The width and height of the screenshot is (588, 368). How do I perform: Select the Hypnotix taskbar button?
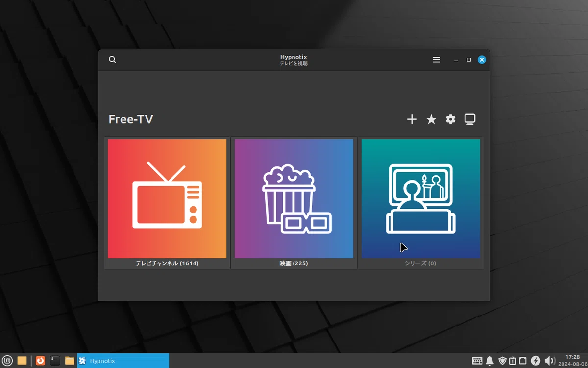123,361
